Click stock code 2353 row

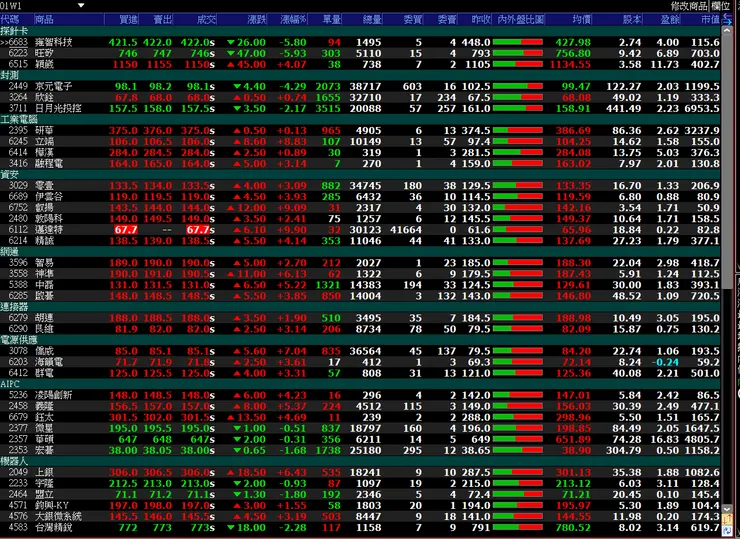(361, 450)
